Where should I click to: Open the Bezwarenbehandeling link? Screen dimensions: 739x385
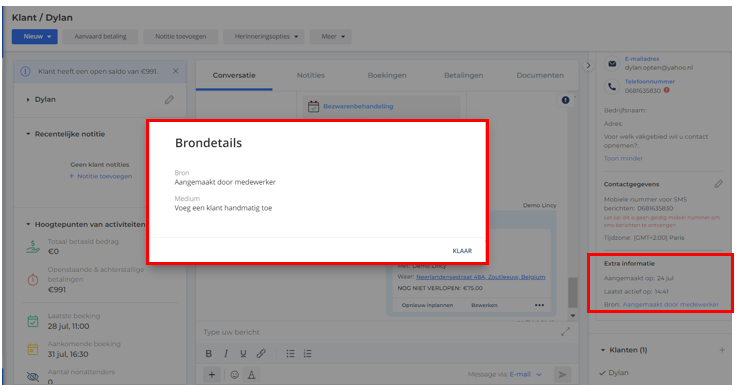[x=358, y=106]
